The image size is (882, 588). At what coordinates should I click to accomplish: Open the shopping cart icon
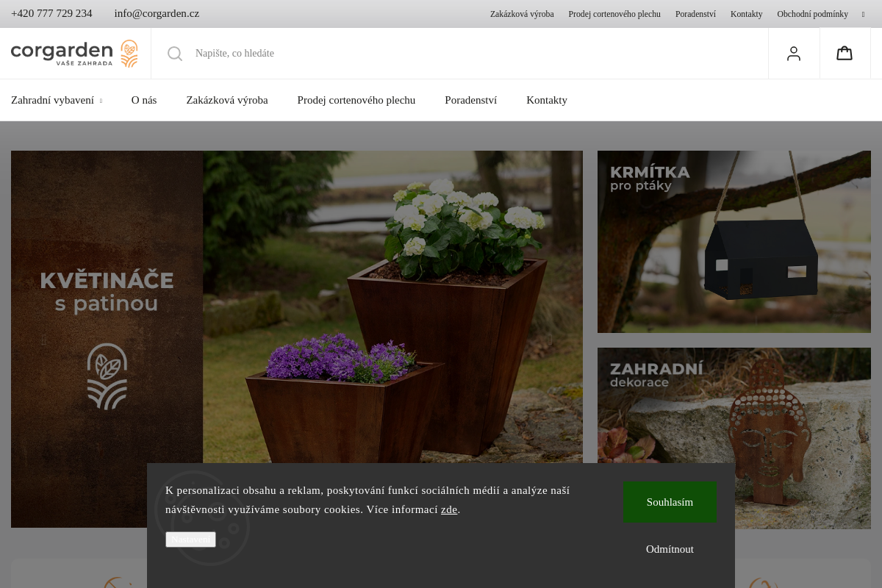(x=845, y=54)
